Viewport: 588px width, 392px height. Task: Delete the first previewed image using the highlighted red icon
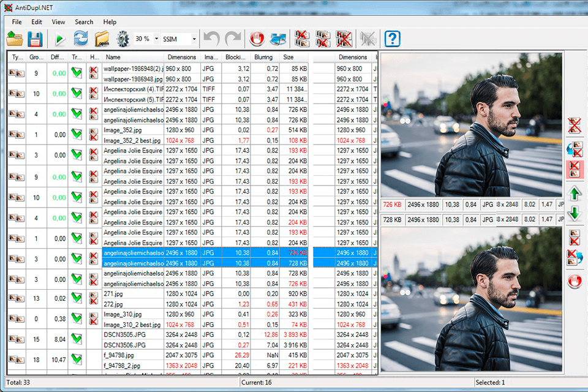click(575, 169)
